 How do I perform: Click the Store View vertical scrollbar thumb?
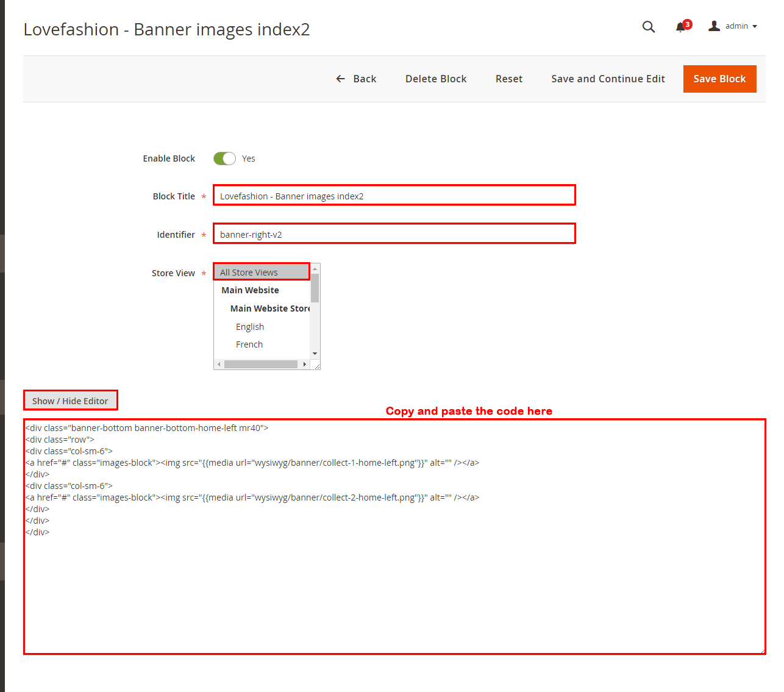(x=315, y=288)
